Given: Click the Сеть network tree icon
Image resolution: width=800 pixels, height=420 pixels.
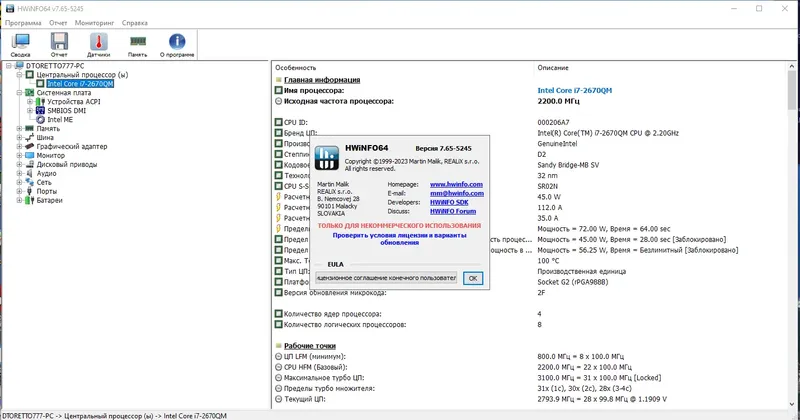Looking at the screenshot, I should (x=30, y=182).
